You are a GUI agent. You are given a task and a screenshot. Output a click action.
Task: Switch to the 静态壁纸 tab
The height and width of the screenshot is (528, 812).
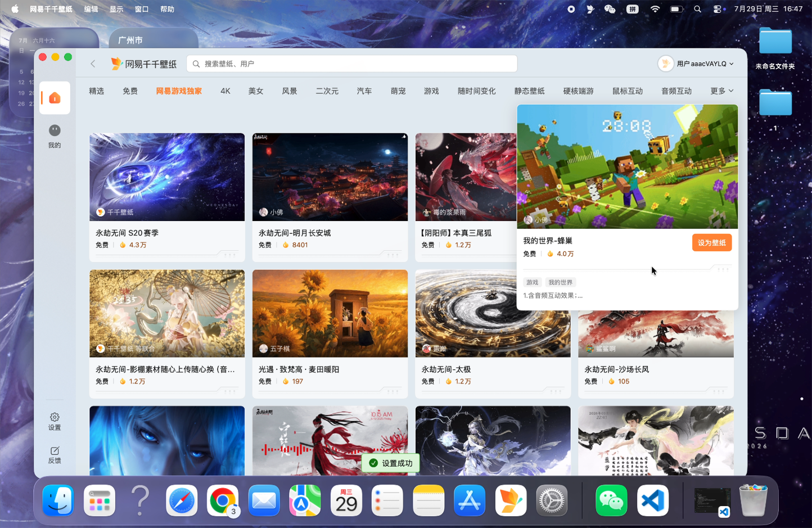pos(530,91)
